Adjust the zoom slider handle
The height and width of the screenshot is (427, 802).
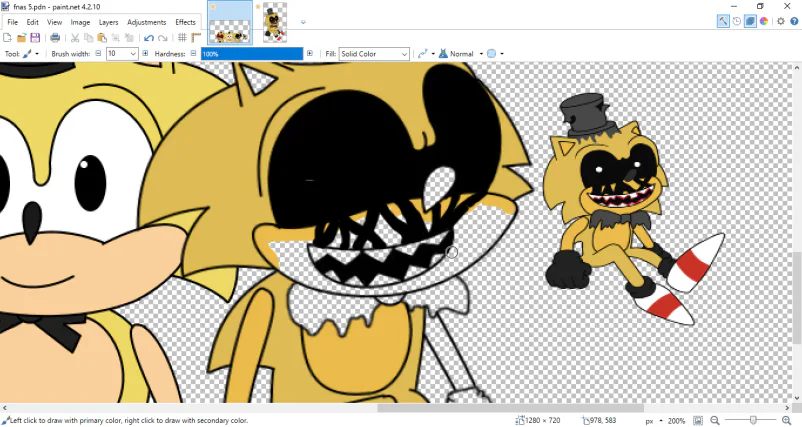tap(753, 420)
